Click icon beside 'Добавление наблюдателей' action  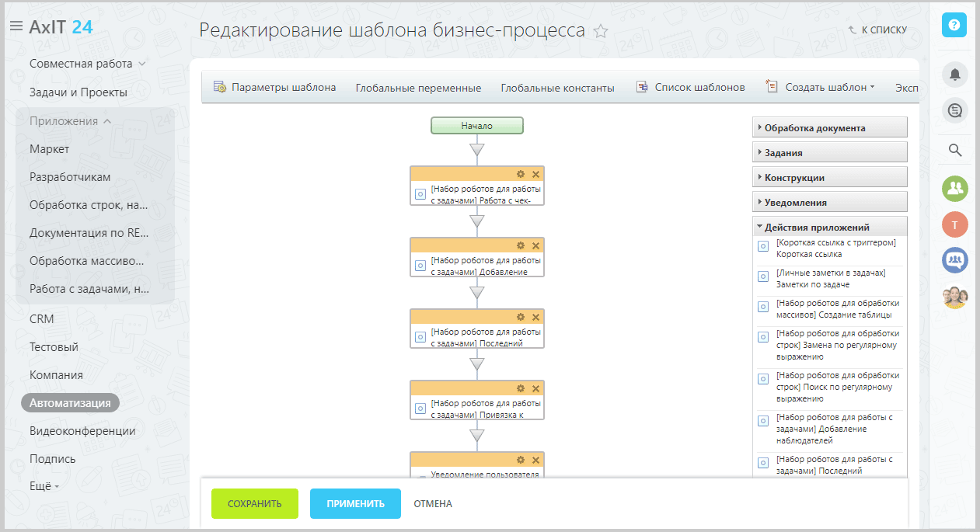click(763, 421)
